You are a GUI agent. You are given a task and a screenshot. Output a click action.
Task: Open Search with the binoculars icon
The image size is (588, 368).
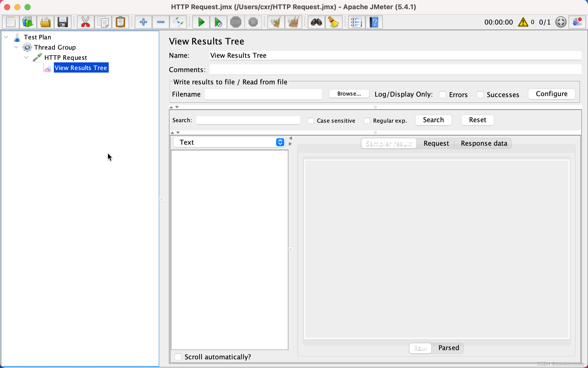[316, 22]
